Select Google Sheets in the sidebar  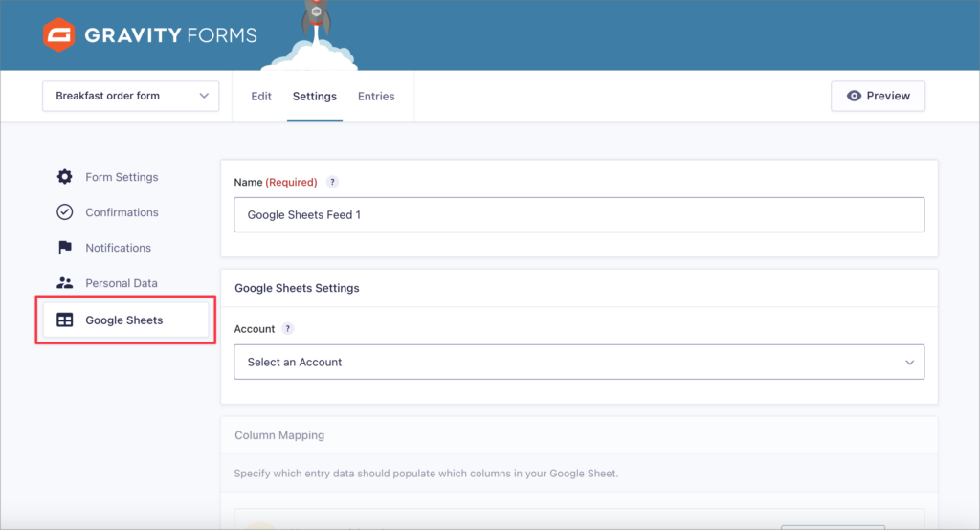click(x=125, y=320)
